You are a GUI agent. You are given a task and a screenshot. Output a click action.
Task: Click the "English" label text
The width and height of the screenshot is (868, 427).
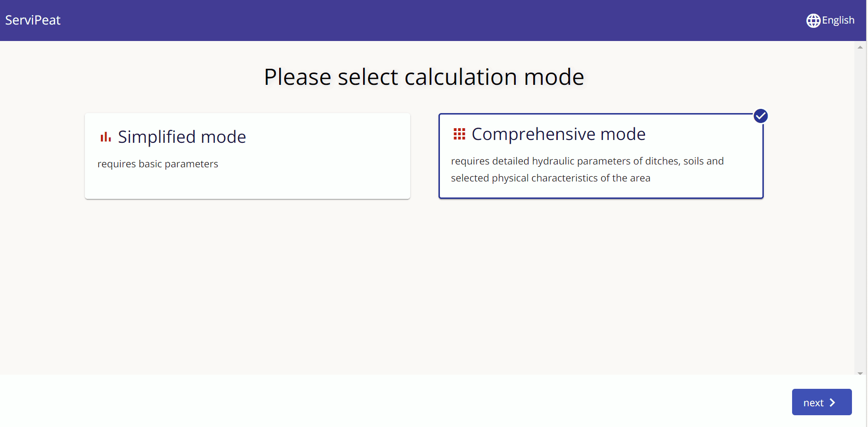(x=838, y=20)
